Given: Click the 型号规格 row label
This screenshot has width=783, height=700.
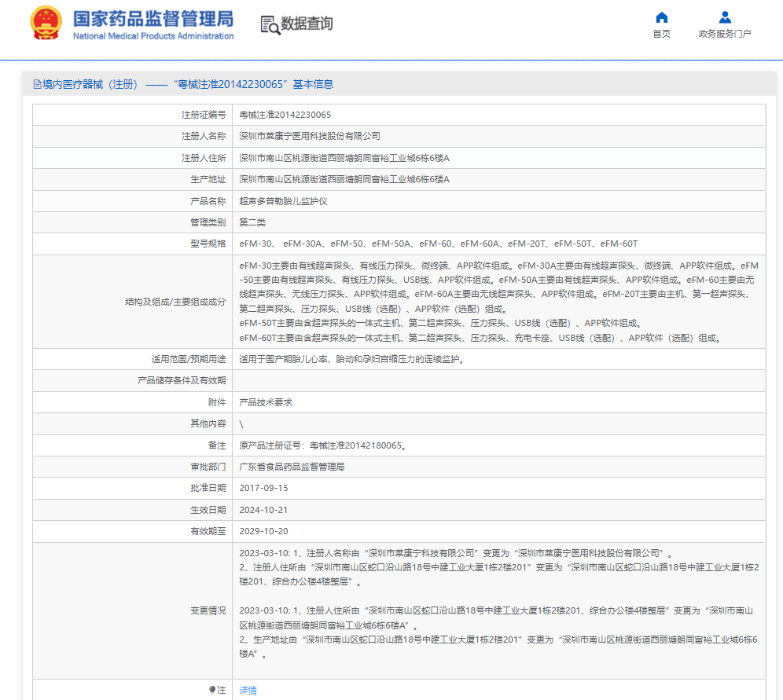Looking at the screenshot, I should [x=208, y=244].
